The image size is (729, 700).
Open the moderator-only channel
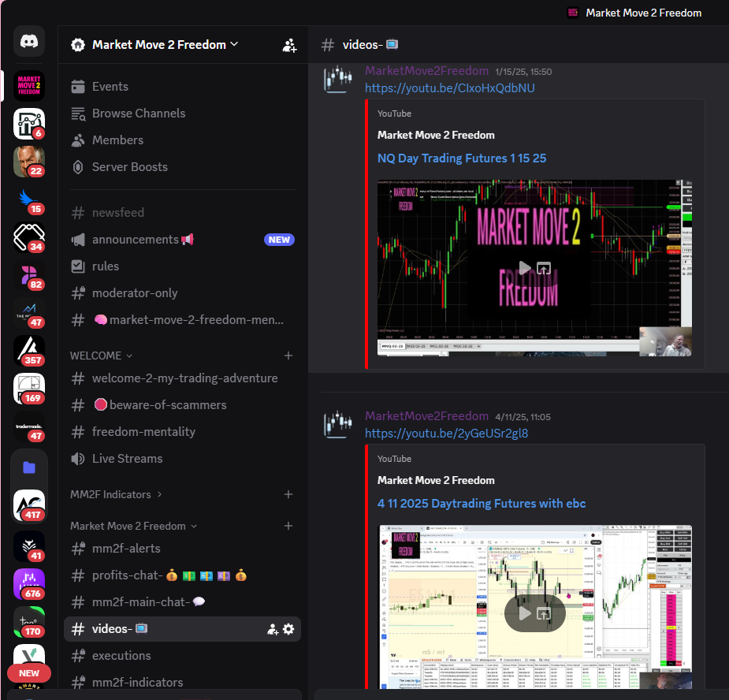point(182,293)
